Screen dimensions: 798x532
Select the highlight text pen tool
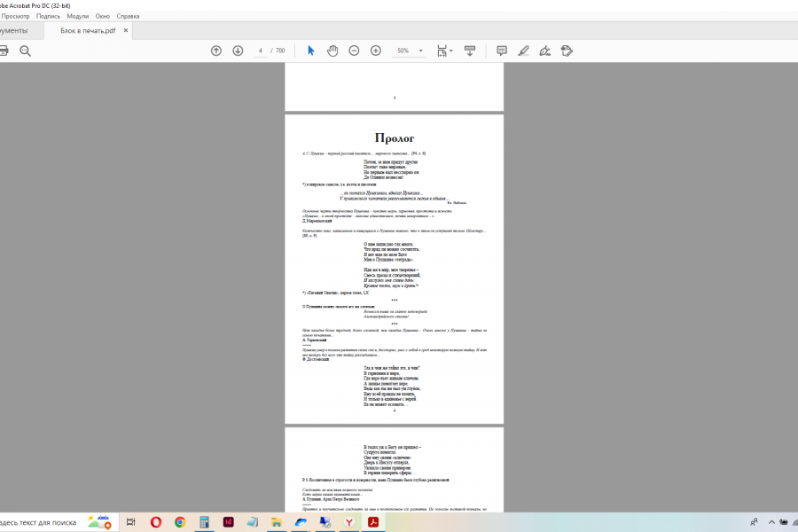pos(523,51)
